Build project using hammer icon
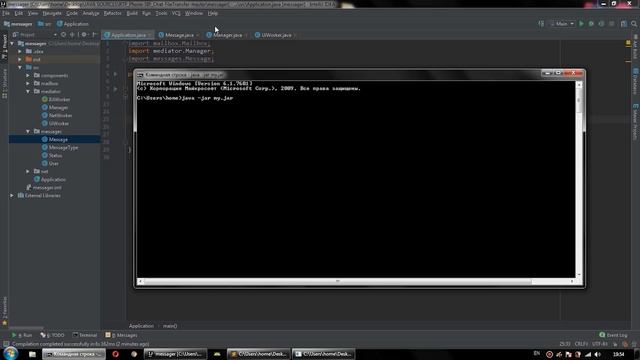Image resolution: width=640 pixels, height=360 pixels. [541, 24]
